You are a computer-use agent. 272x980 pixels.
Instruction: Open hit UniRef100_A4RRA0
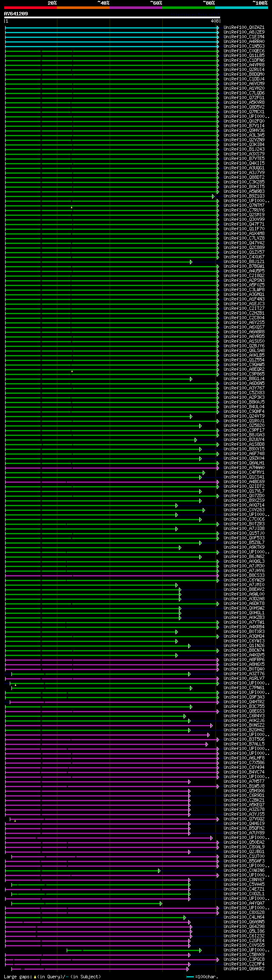[244, 42]
